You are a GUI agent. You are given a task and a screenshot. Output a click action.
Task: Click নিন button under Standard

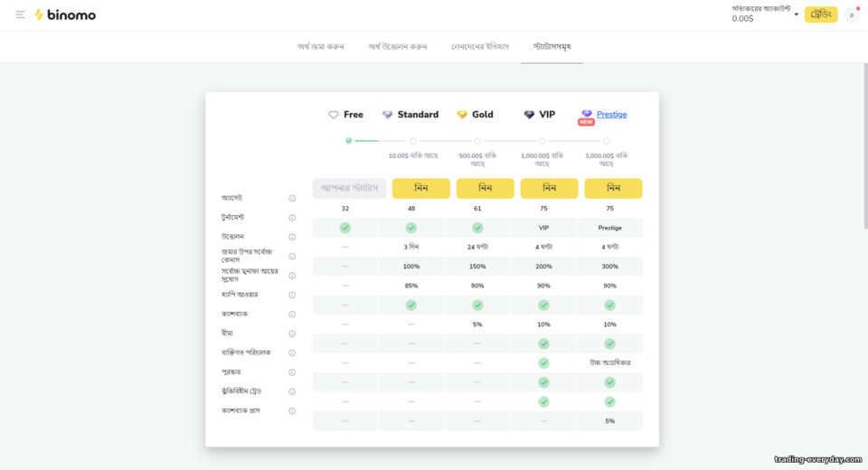(x=420, y=188)
